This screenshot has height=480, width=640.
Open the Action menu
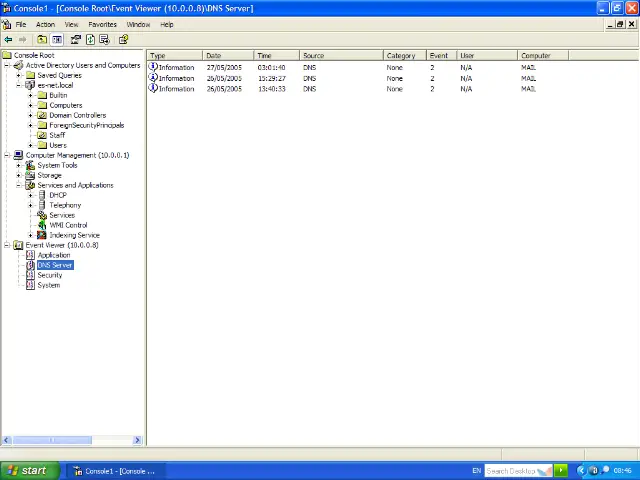pyautogui.click(x=45, y=24)
